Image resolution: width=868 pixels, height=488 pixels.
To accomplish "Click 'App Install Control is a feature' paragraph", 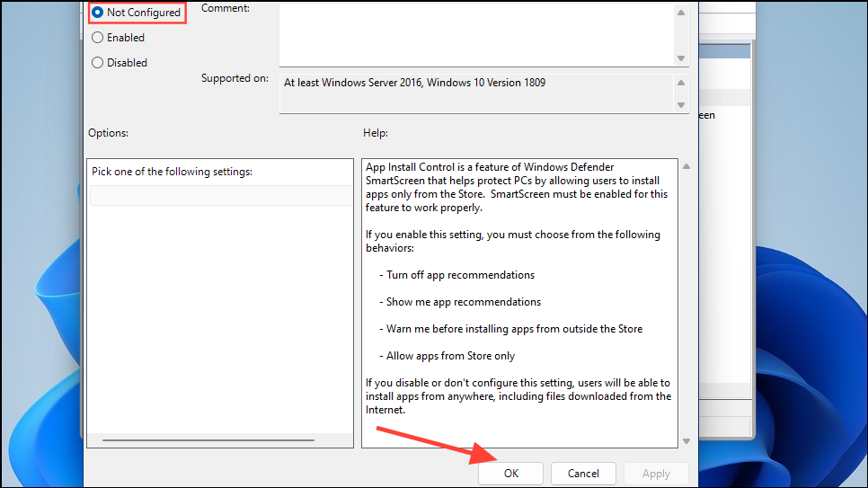I will (x=517, y=187).
